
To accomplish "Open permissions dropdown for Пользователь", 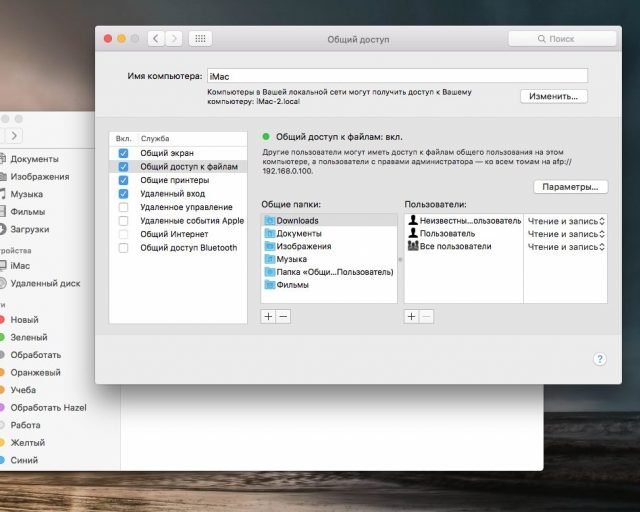I will point(566,234).
